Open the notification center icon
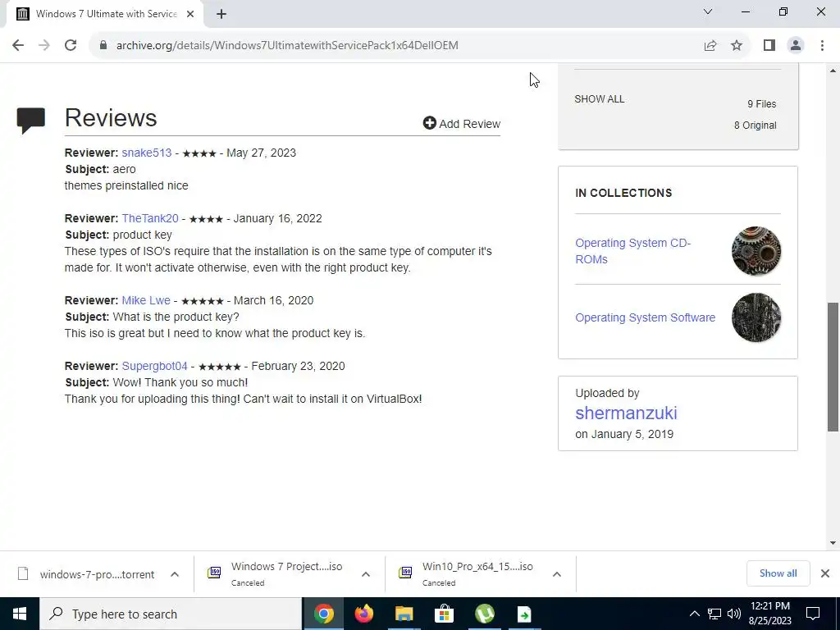This screenshot has width=840, height=630. pyautogui.click(x=813, y=614)
